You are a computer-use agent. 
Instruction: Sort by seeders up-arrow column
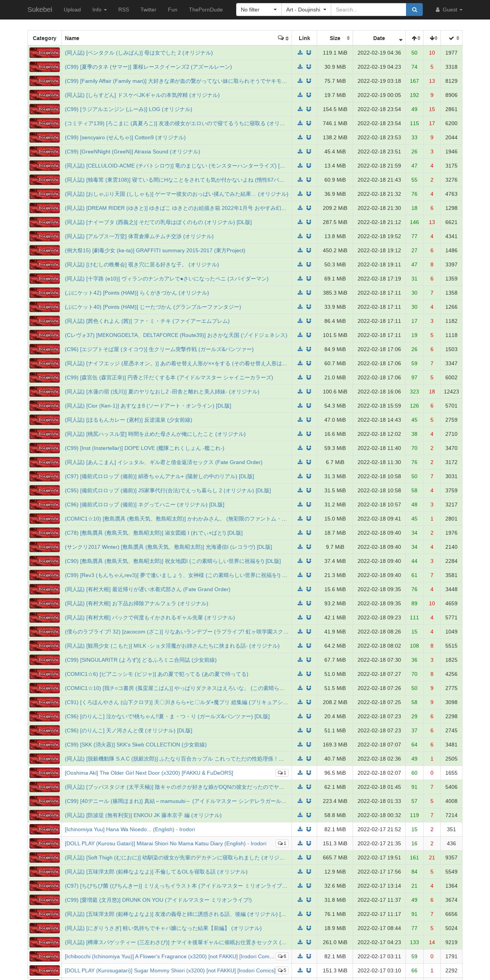click(x=414, y=38)
